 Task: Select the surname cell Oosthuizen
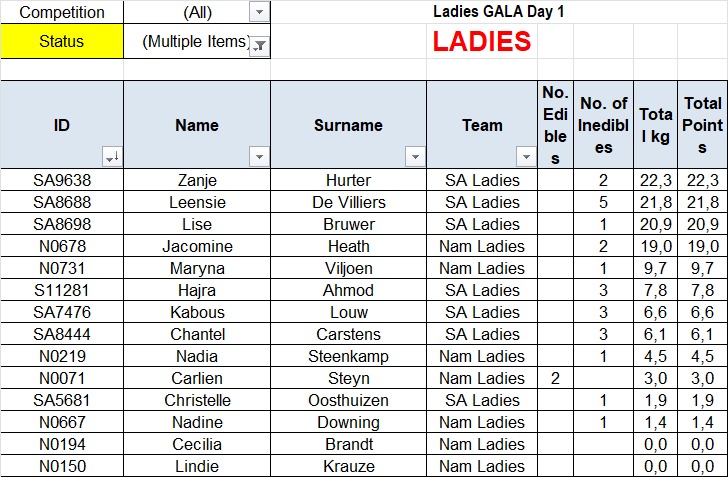(x=348, y=400)
